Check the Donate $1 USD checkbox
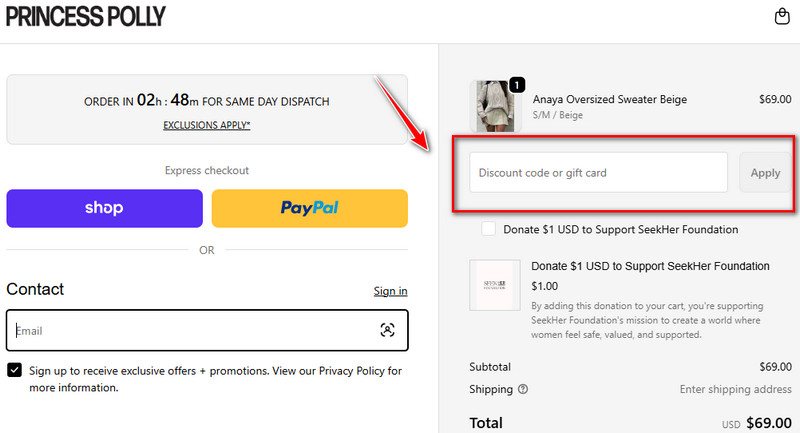Screen dimensions: 800x433 [x=488, y=229]
